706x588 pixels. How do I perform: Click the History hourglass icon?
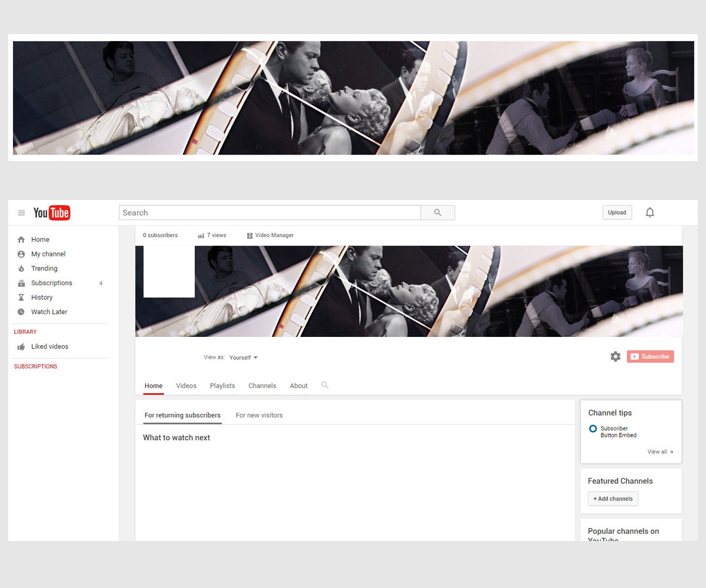[21, 298]
